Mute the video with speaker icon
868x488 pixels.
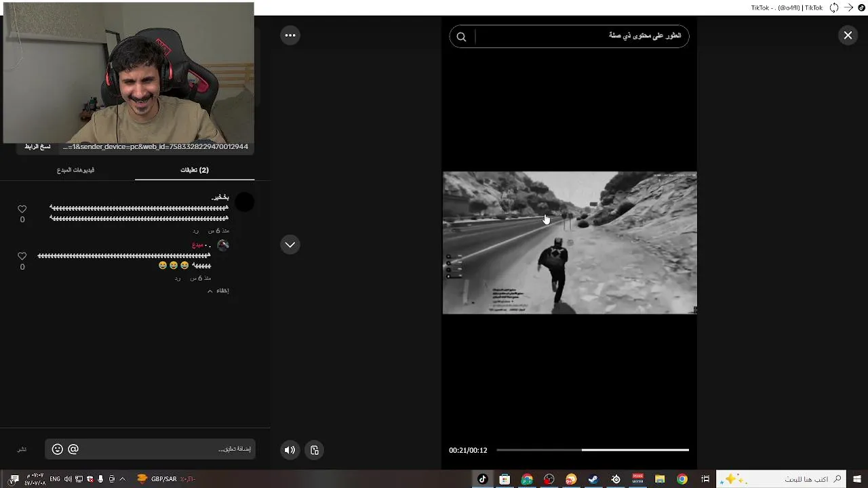point(290,450)
